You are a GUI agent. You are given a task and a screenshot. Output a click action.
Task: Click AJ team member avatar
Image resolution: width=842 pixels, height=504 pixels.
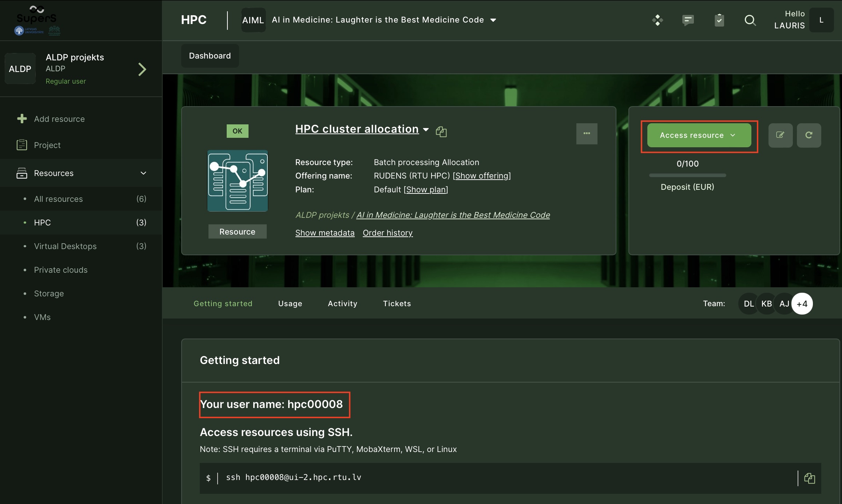[784, 304]
